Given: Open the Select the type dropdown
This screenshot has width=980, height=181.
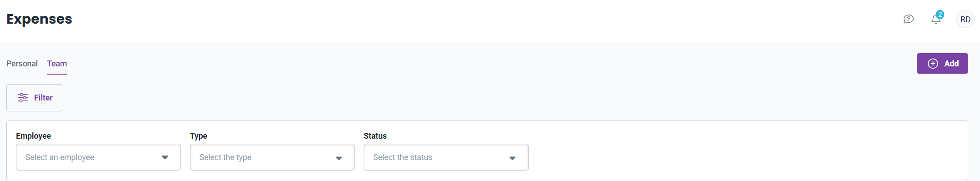Looking at the screenshot, I should pyautogui.click(x=272, y=157).
